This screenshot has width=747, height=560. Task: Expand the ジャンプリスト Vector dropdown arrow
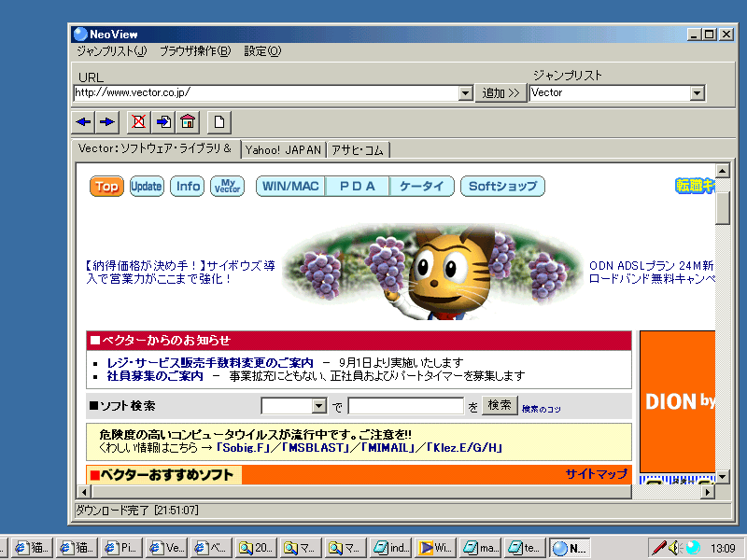point(697,92)
